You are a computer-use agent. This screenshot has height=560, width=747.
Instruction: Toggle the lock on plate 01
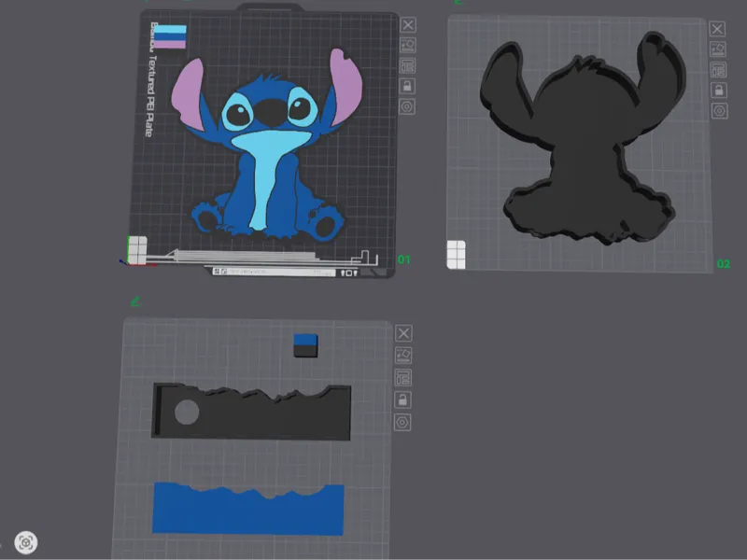click(407, 86)
